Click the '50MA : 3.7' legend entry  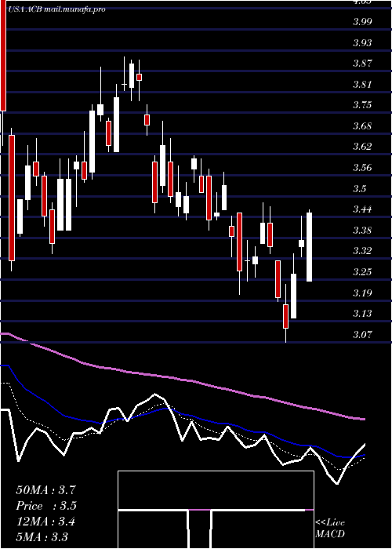point(45,490)
